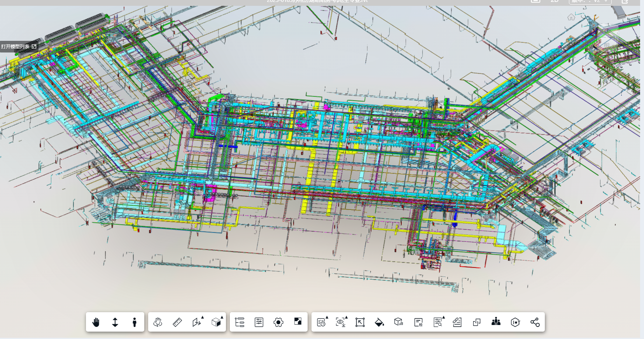The width and height of the screenshot is (644, 339).
Task: Click the model statistics cube icon
Action: pos(399,322)
